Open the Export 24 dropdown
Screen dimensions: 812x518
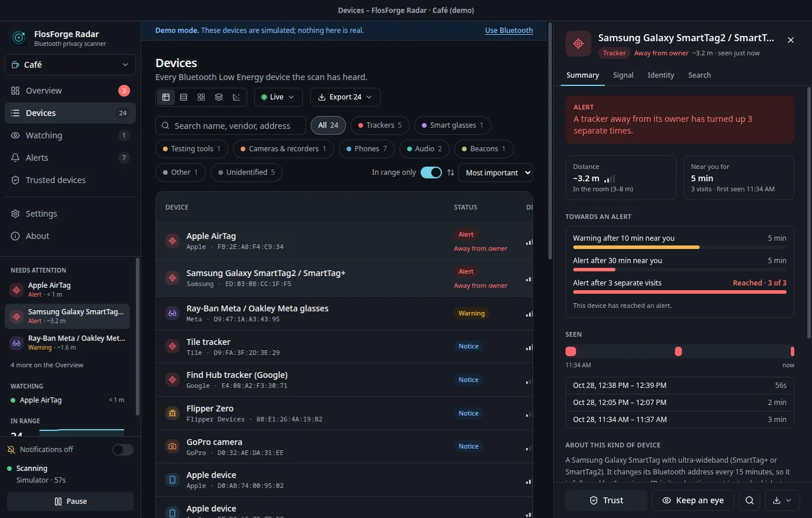click(345, 97)
